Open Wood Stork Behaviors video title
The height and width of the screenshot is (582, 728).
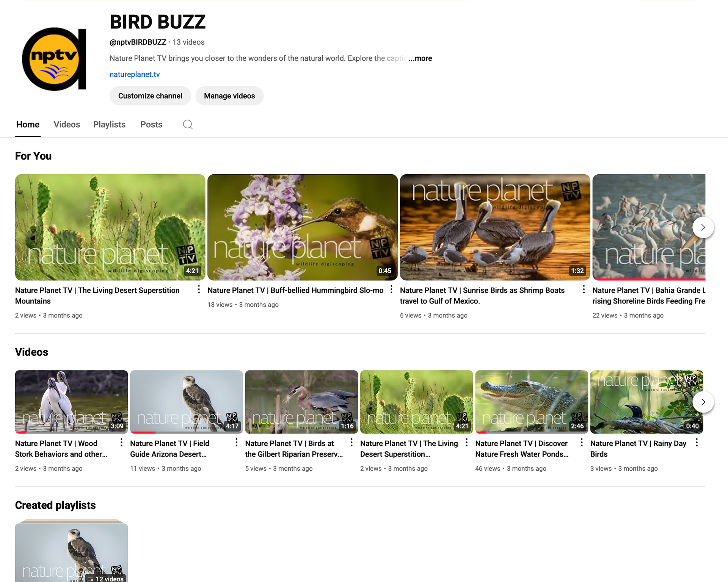[61, 449]
